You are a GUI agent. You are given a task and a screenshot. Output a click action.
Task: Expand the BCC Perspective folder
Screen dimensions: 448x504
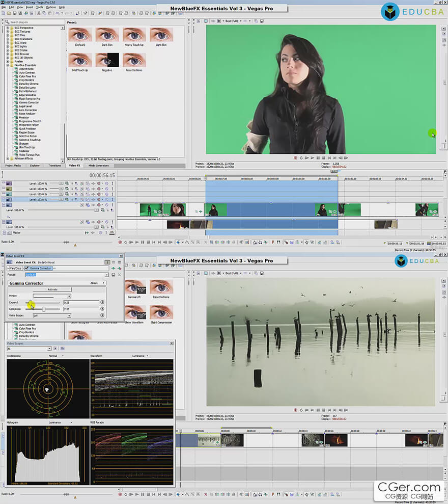tap(8, 28)
